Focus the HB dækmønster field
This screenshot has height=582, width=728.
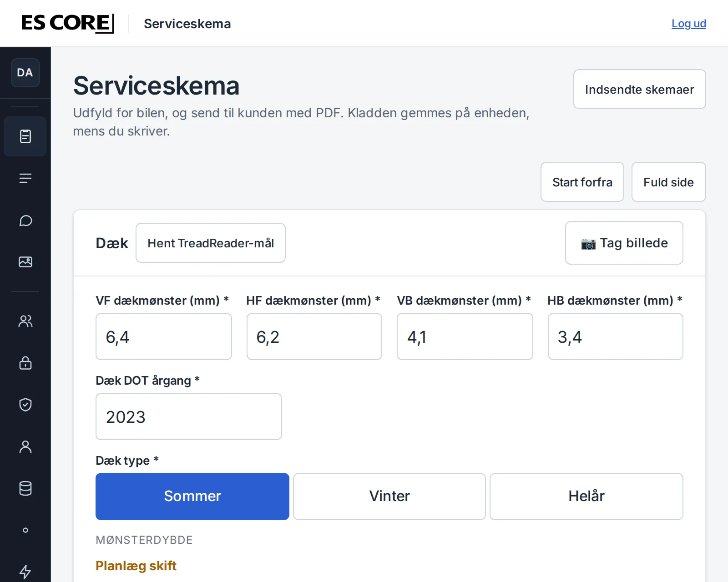point(616,336)
